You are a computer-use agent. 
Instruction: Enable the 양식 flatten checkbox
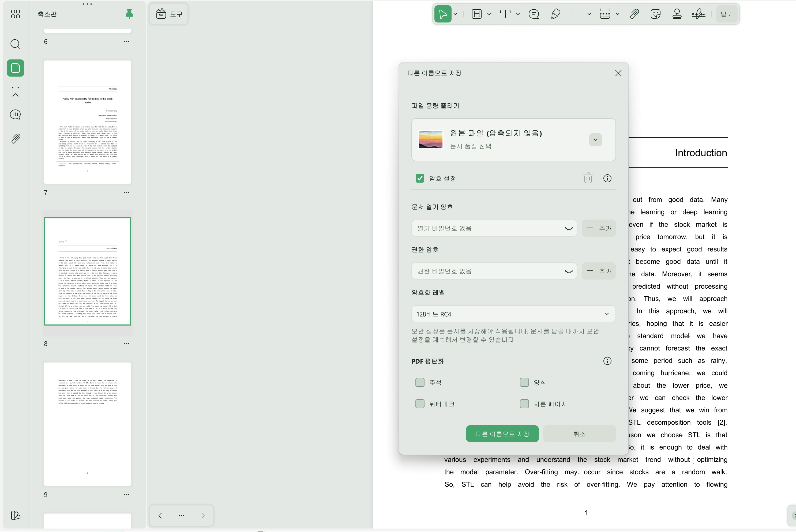[524, 382]
